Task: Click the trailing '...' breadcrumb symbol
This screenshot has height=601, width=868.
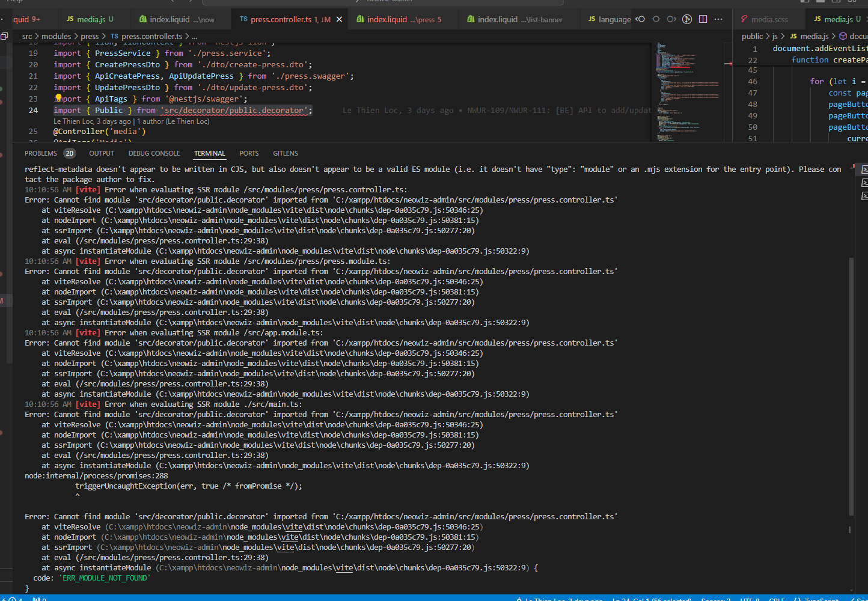Action: (194, 37)
